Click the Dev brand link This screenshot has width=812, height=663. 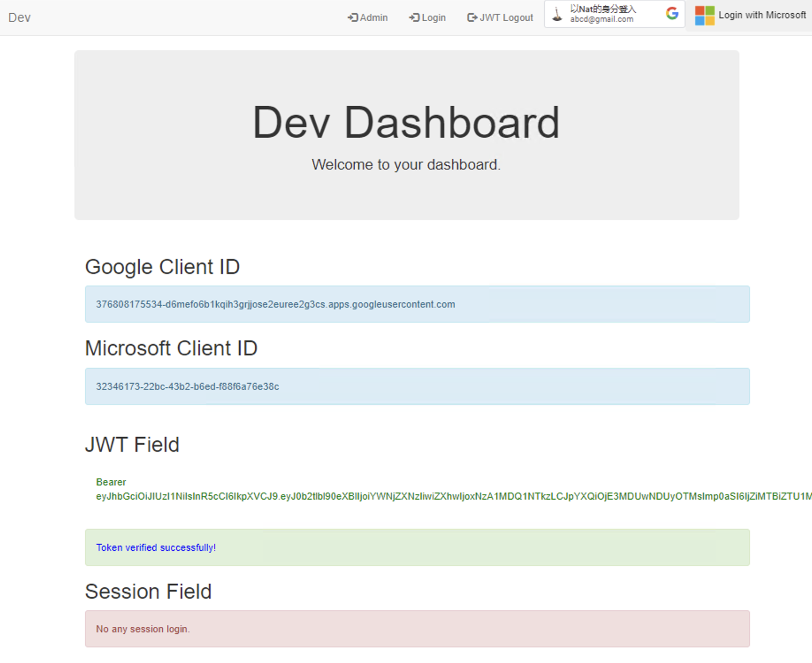pos(19,18)
